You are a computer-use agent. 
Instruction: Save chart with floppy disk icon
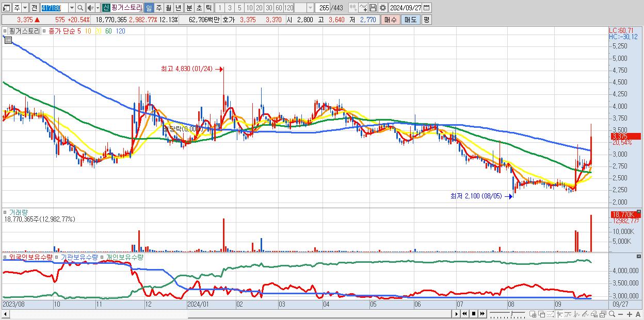373,8
